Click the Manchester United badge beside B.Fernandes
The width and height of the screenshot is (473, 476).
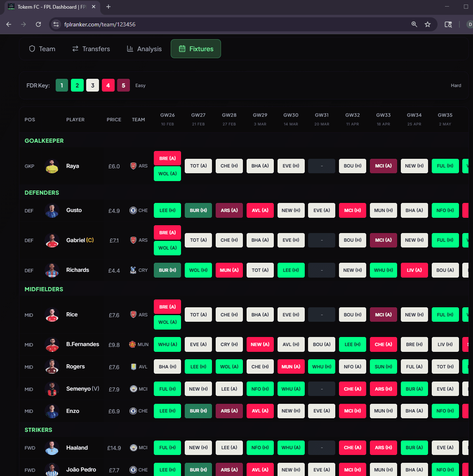[x=132, y=344]
